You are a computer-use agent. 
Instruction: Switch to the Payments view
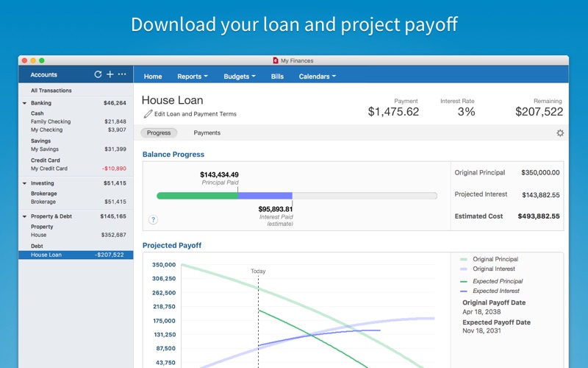click(x=207, y=133)
